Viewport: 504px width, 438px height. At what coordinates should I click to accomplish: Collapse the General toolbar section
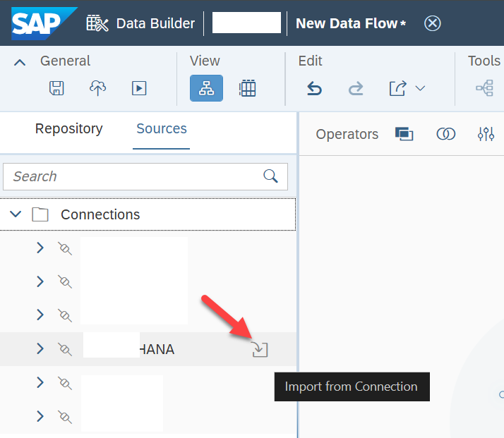(x=20, y=62)
